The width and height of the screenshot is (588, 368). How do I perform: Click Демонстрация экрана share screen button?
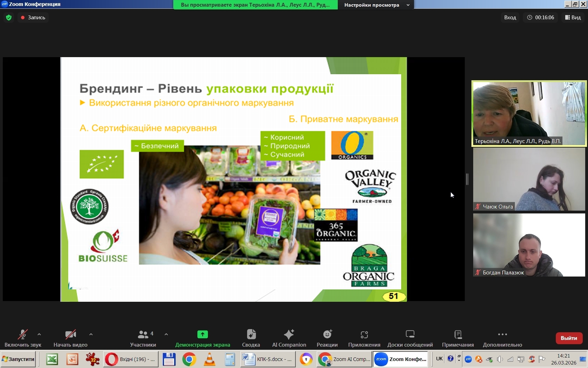[203, 335]
